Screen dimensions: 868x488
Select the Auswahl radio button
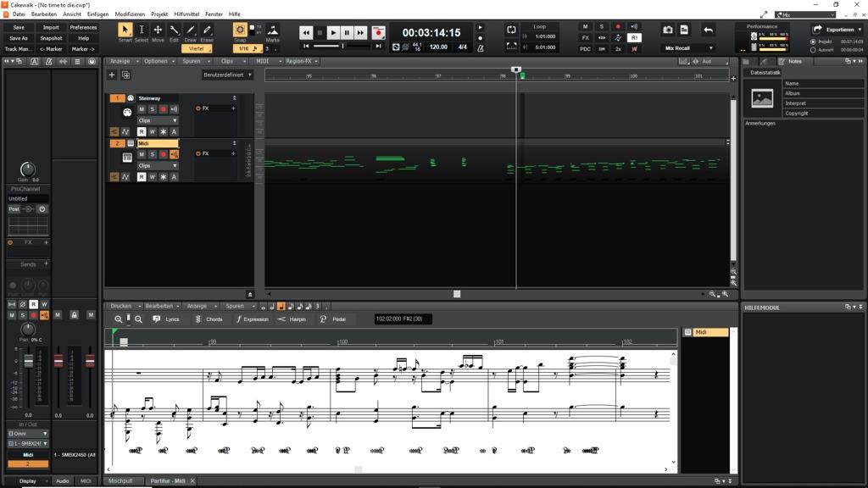[x=813, y=50]
